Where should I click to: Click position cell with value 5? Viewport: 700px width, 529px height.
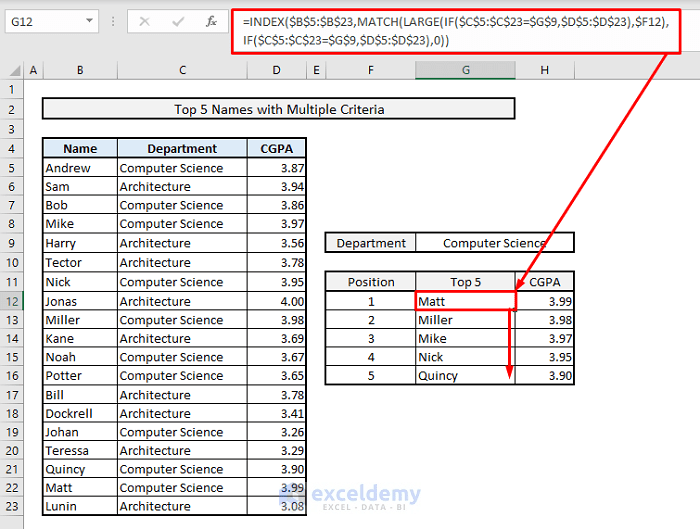click(x=371, y=376)
